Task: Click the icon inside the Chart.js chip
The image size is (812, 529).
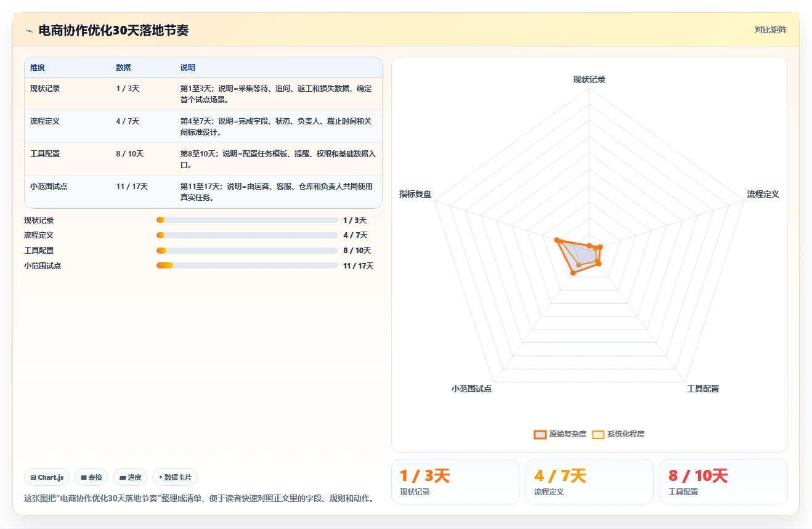Action: coord(33,478)
